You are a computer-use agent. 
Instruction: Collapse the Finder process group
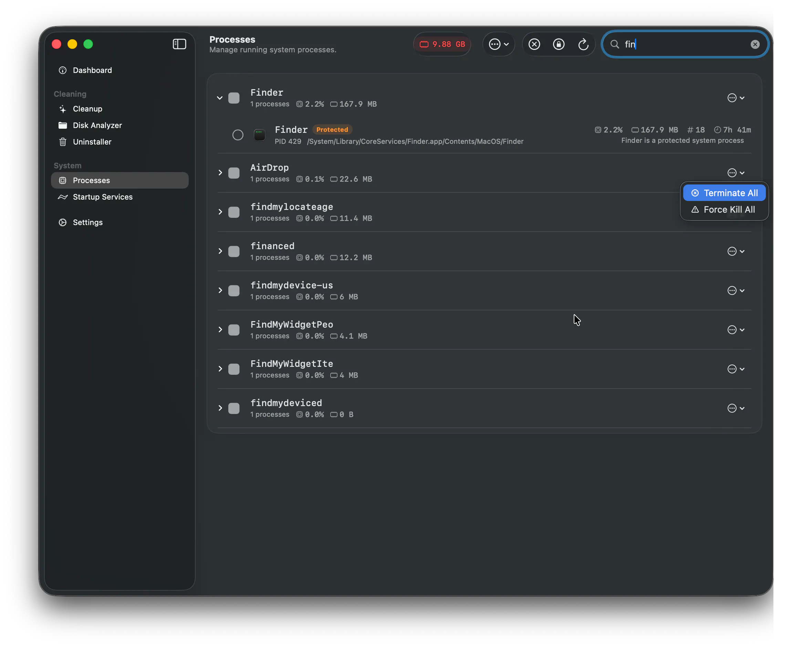(x=220, y=98)
